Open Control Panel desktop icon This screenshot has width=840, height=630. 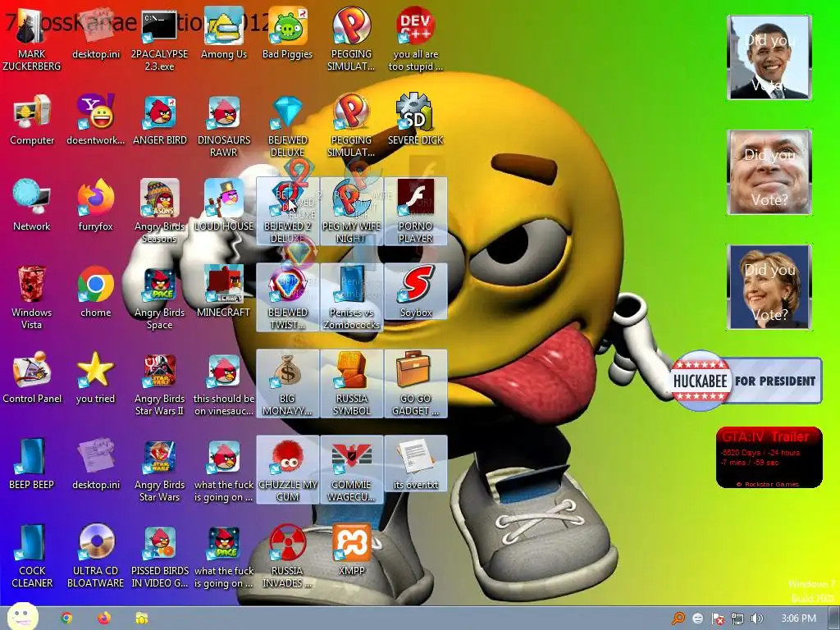point(32,379)
